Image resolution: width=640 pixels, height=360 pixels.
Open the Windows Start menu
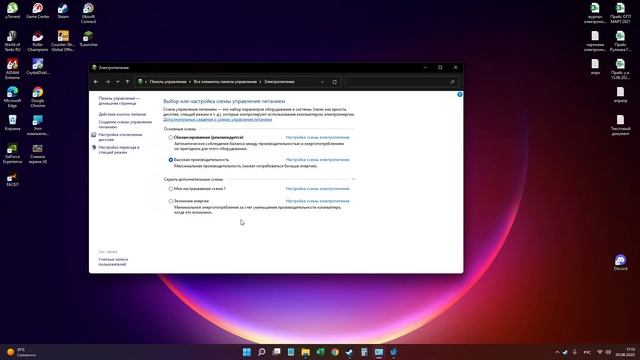click(247, 352)
